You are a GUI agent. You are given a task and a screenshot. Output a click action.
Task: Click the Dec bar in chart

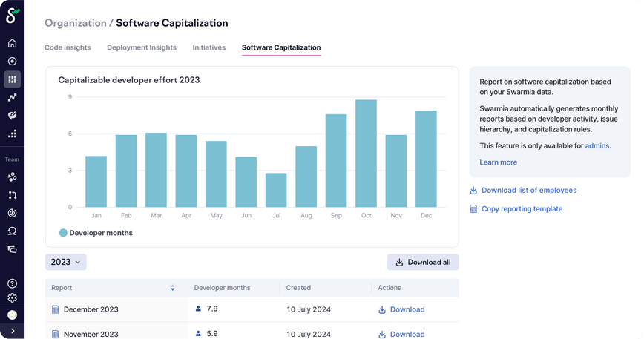click(426, 159)
